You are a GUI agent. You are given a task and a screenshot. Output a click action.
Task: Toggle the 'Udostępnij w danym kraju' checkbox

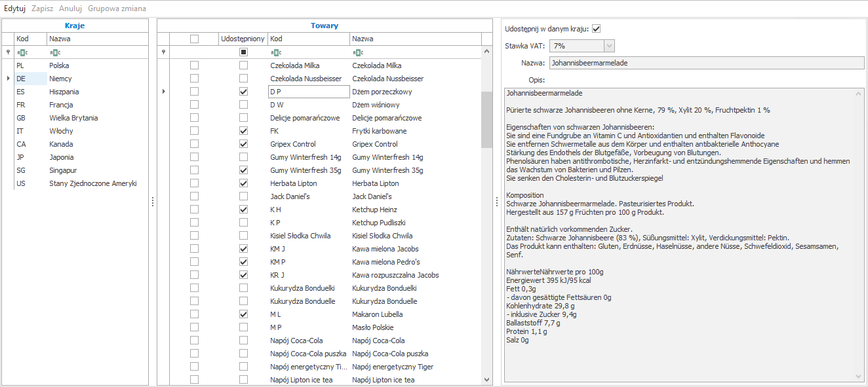pos(596,29)
